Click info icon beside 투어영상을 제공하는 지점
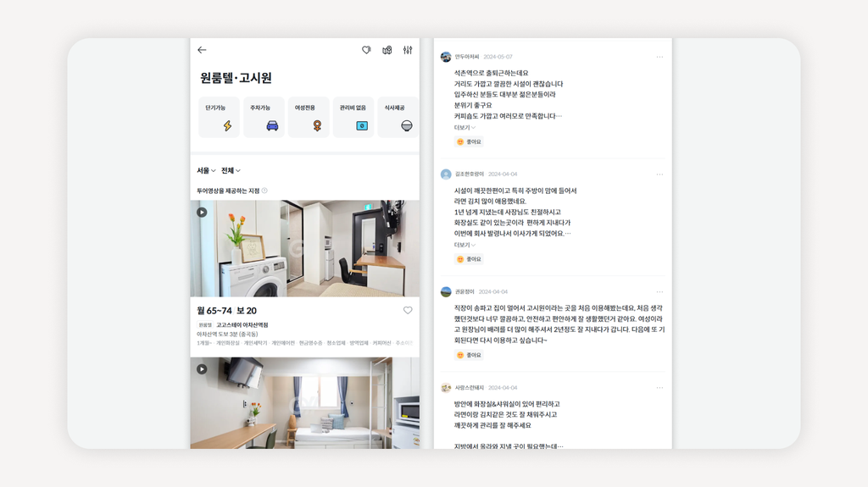 tap(264, 191)
